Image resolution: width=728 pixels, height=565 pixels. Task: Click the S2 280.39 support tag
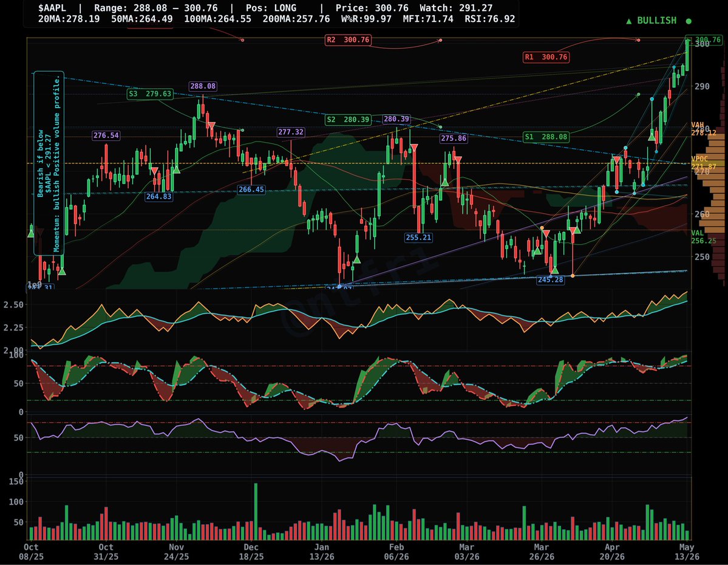point(349,120)
